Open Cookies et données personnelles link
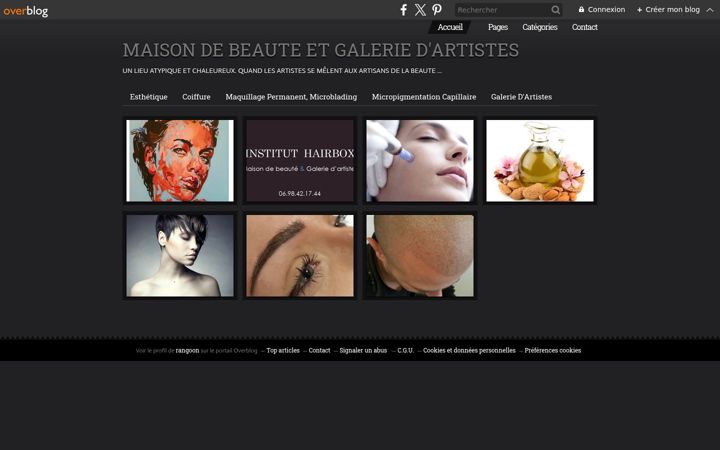Image resolution: width=720 pixels, height=450 pixels. click(x=469, y=350)
